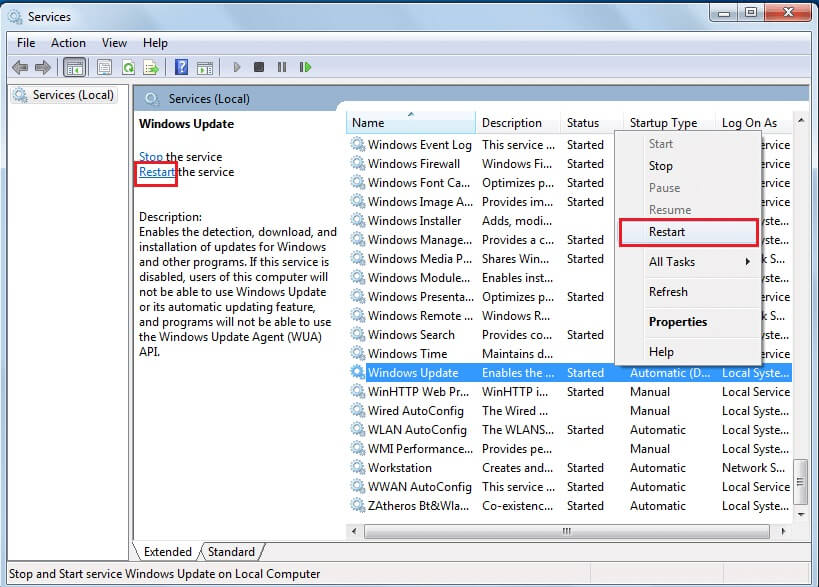819x587 pixels.
Task: Open the Action menu
Action: (x=68, y=43)
